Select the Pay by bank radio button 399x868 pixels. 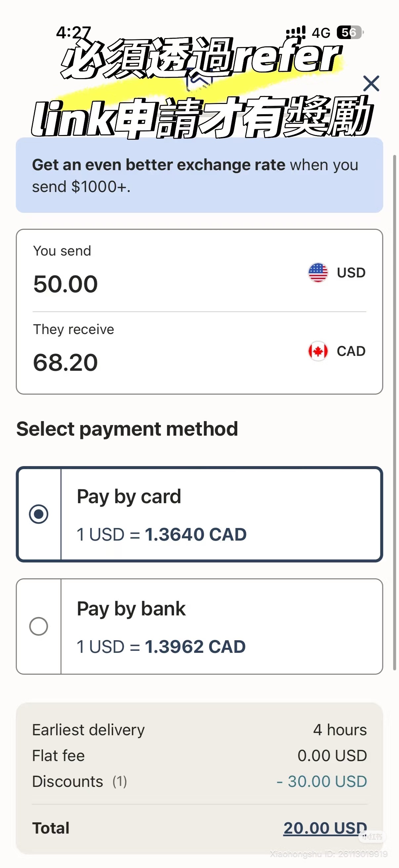tap(39, 626)
